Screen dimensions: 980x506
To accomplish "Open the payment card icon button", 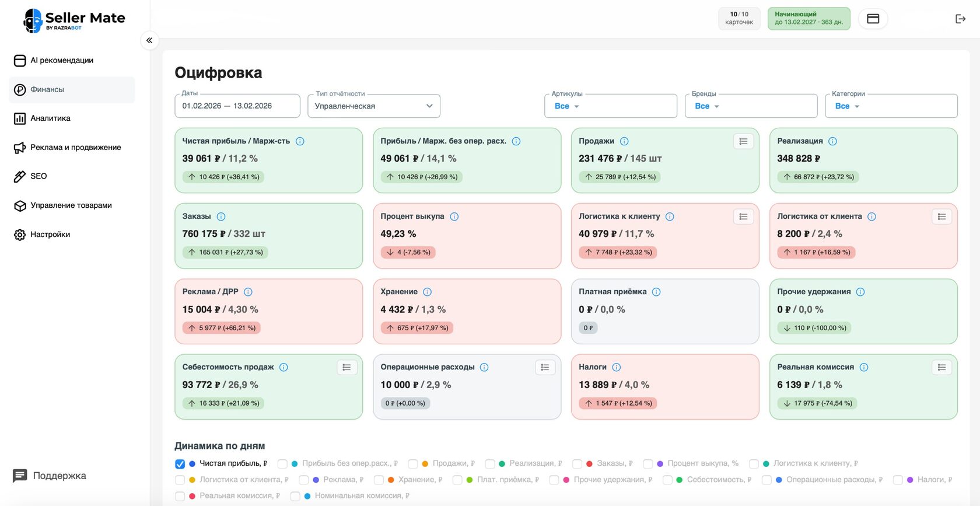I will pos(873,19).
